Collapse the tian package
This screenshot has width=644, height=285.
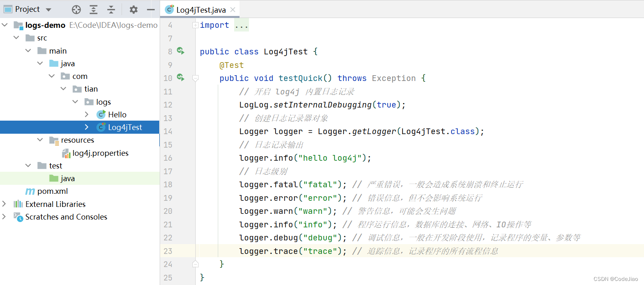tap(63, 89)
